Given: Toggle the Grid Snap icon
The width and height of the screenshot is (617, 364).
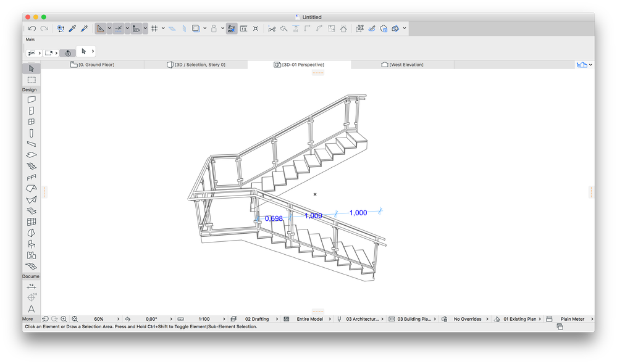Looking at the screenshot, I should coord(154,28).
